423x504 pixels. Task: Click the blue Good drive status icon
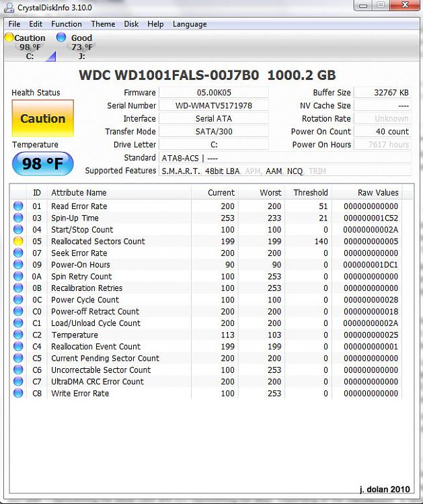point(61,37)
